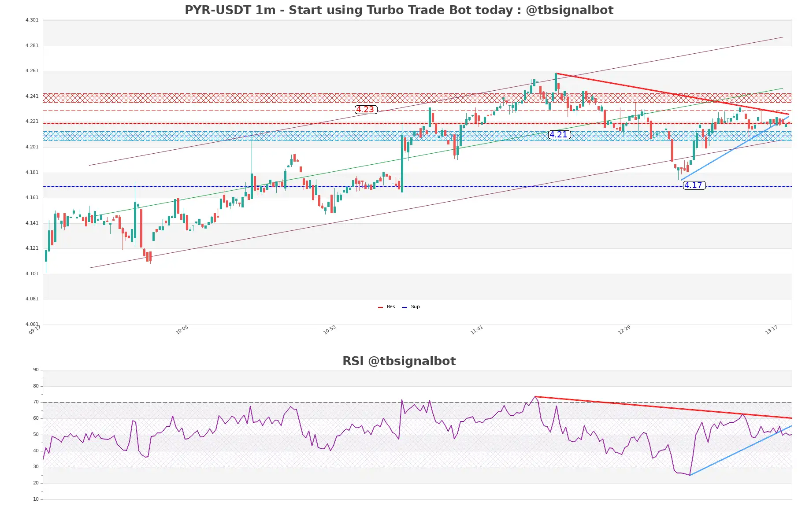Click the 13:17 time axis label
This screenshot has width=798, height=532.
(772, 330)
